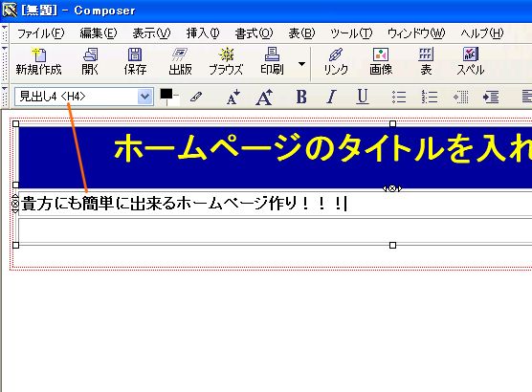The image size is (532, 392).
Task: Toggle underline formatting
Action: (x=363, y=97)
